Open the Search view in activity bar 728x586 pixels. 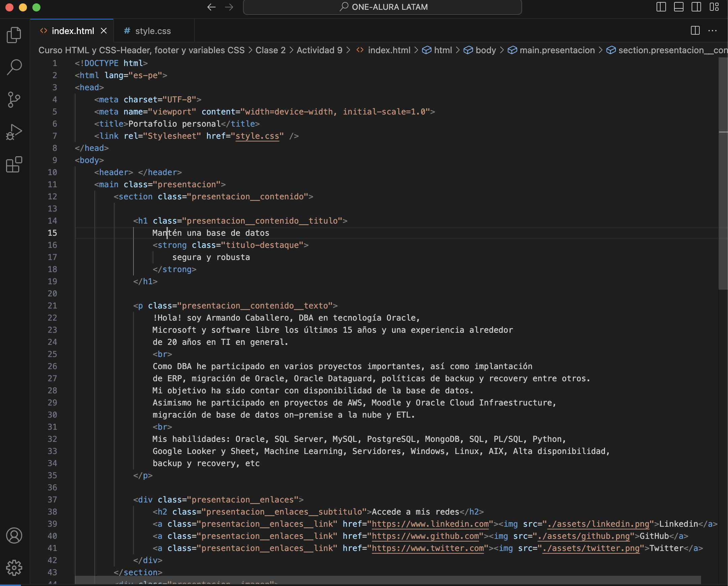tap(14, 67)
